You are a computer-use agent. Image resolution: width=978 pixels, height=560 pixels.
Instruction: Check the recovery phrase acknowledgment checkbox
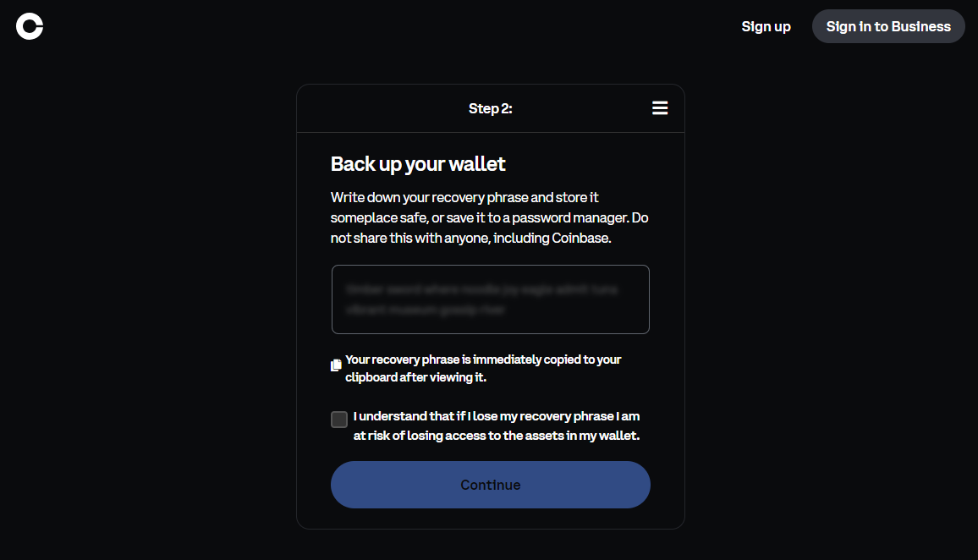point(339,420)
